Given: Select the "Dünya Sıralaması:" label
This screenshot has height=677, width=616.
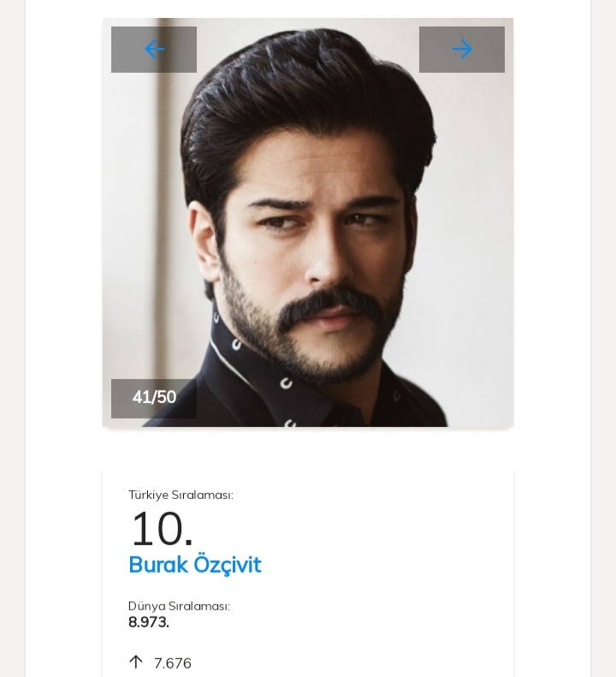Looking at the screenshot, I should 179,606.
